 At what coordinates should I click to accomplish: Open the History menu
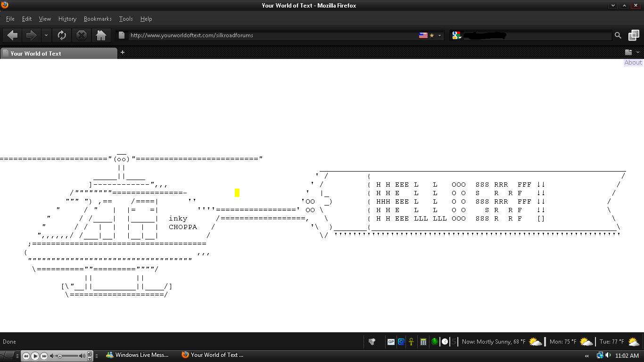pyautogui.click(x=67, y=19)
